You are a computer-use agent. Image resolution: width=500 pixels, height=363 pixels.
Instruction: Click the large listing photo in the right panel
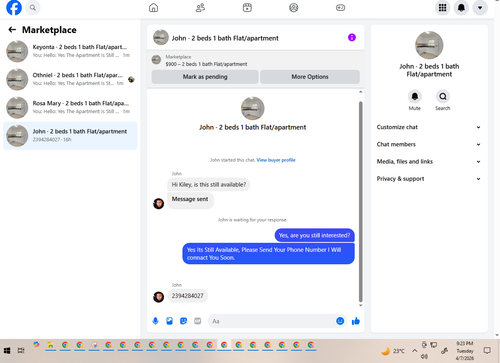pos(429,45)
